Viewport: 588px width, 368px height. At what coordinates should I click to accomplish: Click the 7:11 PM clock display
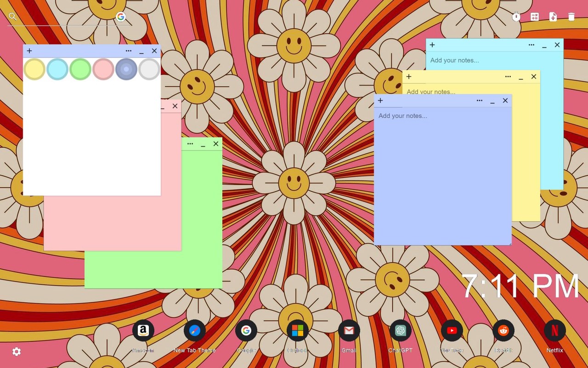click(520, 287)
